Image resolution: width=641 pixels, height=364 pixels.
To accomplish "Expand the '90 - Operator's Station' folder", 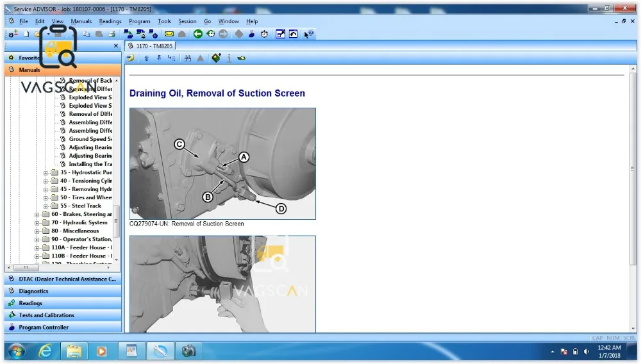I will [x=37, y=240].
